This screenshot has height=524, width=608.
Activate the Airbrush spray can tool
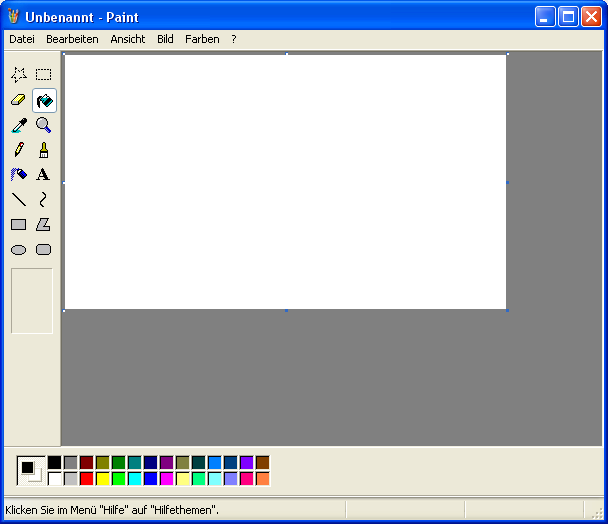(19, 175)
